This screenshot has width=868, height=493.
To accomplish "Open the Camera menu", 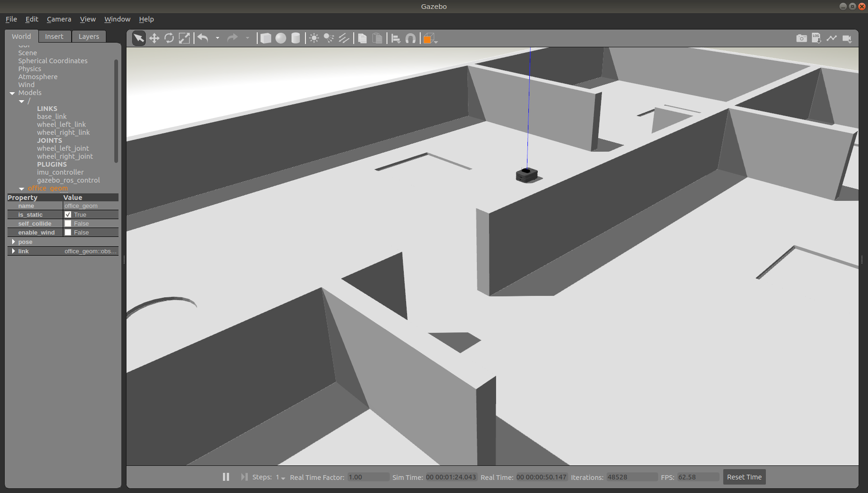I will (59, 19).
